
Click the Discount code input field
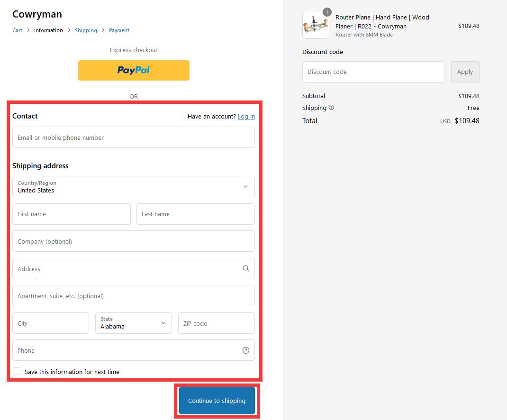(373, 72)
